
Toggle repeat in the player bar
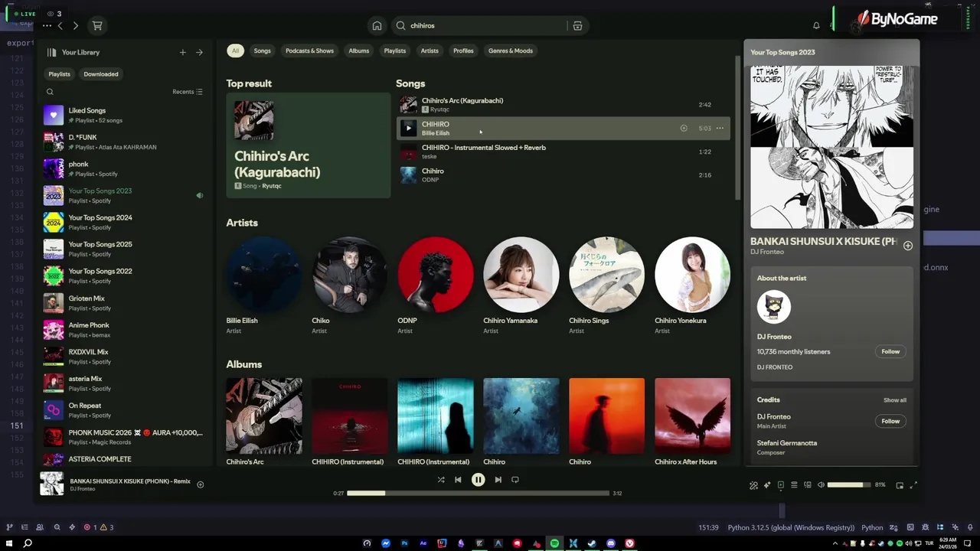click(514, 480)
